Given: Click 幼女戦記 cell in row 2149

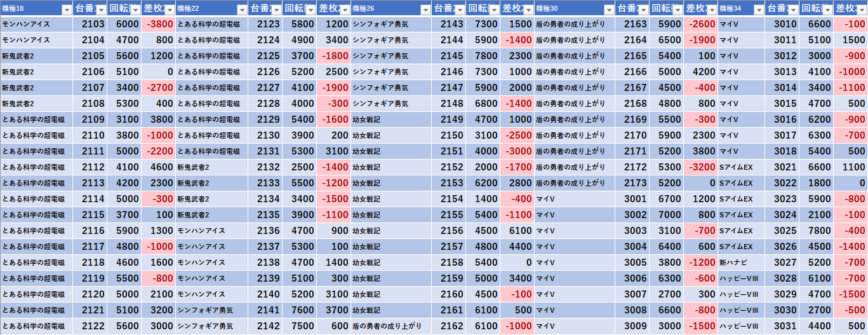Looking at the screenshot, I should point(391,120).
